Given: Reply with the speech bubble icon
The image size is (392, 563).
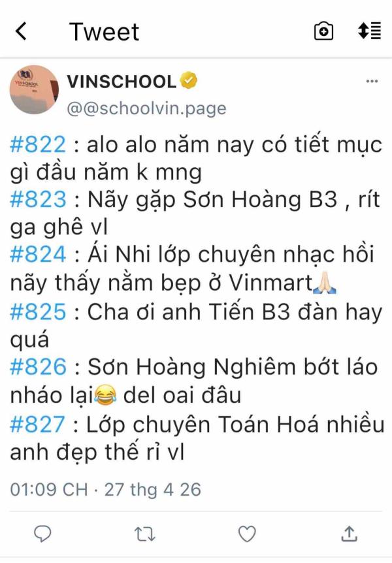Looking at the screenshot, I should click(42, 534).
